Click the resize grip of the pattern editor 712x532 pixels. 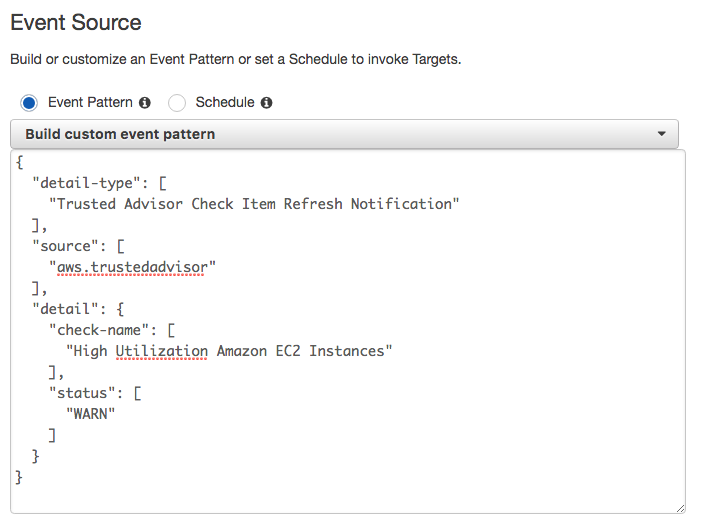point(680,508)
